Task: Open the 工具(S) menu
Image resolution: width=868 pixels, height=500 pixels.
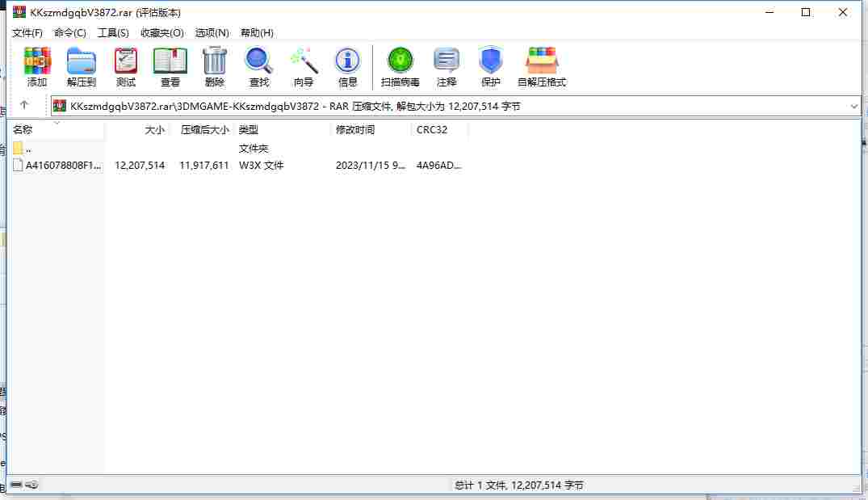Action: click(x=113, y=32)
